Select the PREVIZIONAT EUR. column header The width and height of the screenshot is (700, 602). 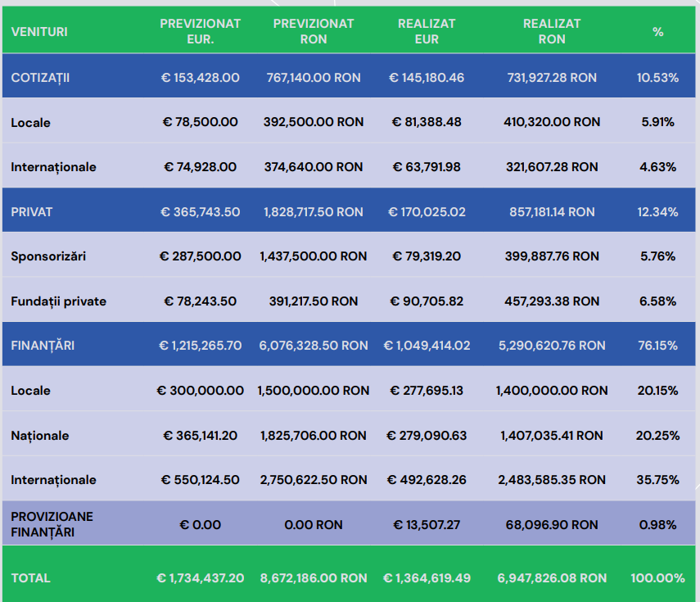[201, 31]
